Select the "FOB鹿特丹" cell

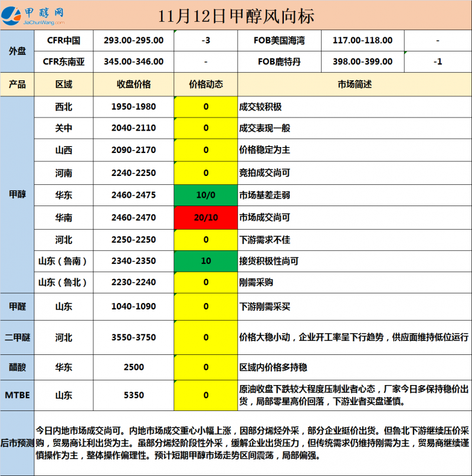(x=279, y=61)
